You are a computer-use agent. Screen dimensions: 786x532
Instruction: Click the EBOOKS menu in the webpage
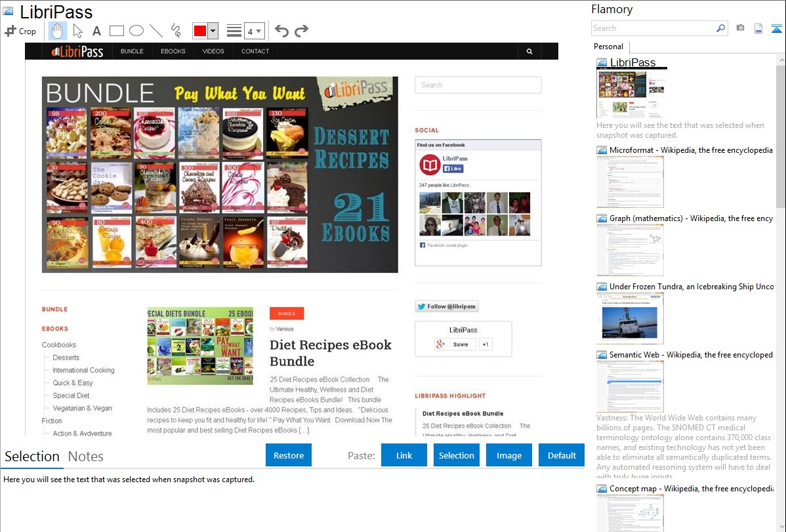pyautogui.click(x=173, y=51)
